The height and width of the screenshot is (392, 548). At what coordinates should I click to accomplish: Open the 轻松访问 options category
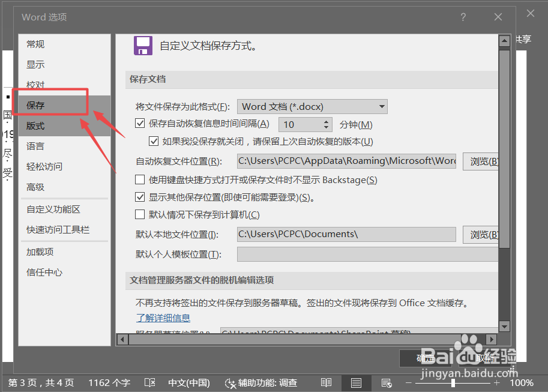(x=64, y=166)
